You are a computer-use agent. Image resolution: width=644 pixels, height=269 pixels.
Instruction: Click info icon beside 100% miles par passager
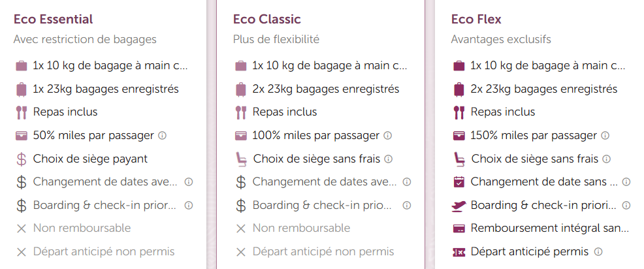pos(388,136)
